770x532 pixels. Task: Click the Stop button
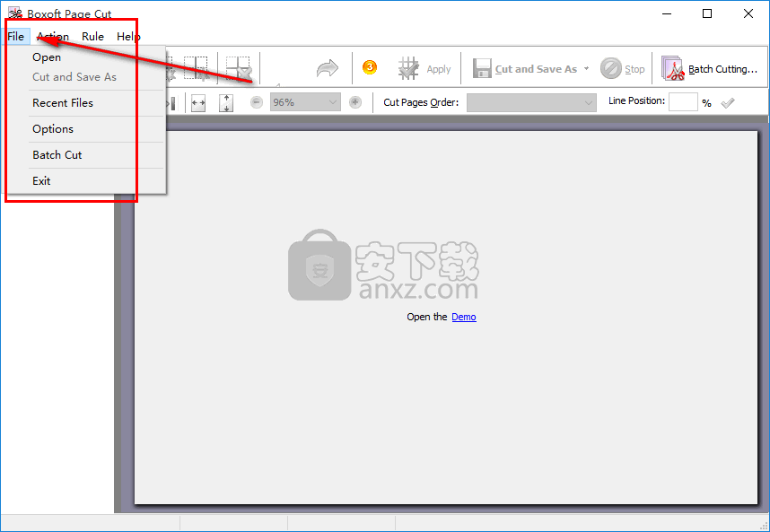click(623, 69)
